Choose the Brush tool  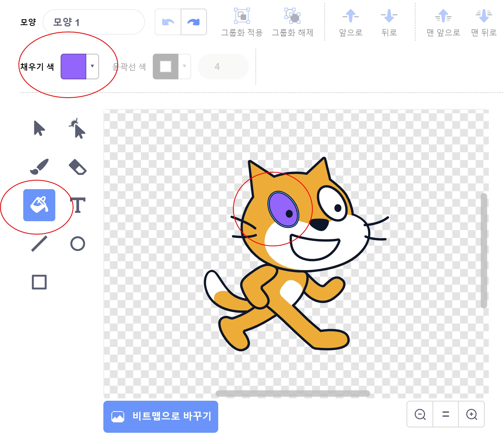point(39,167)
